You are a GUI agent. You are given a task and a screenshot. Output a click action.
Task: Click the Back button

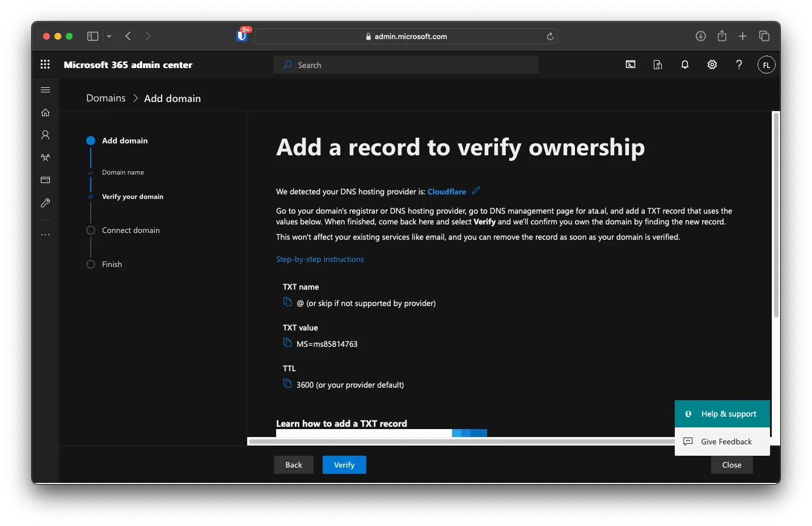[x=294, y=465]
